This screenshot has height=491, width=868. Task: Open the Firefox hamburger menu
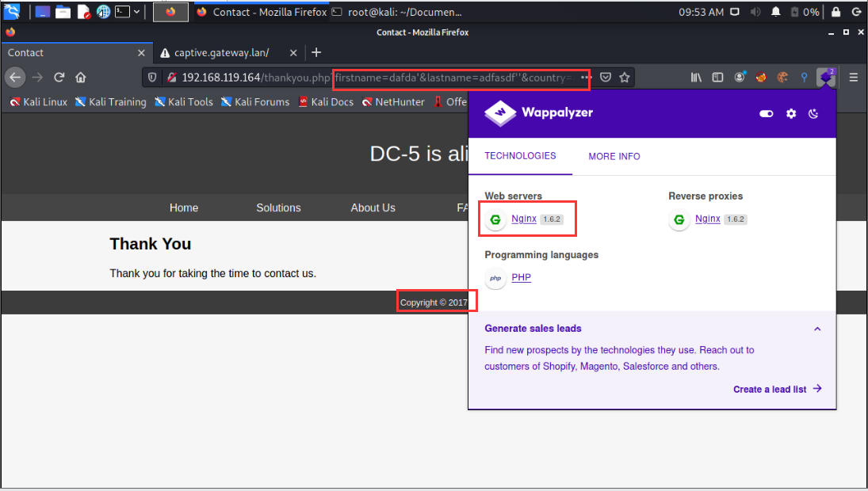click(x=854, y=78)
